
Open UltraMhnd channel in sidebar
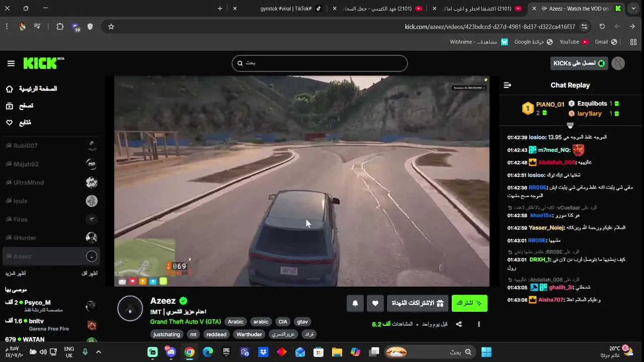click(x=51, y=183)
